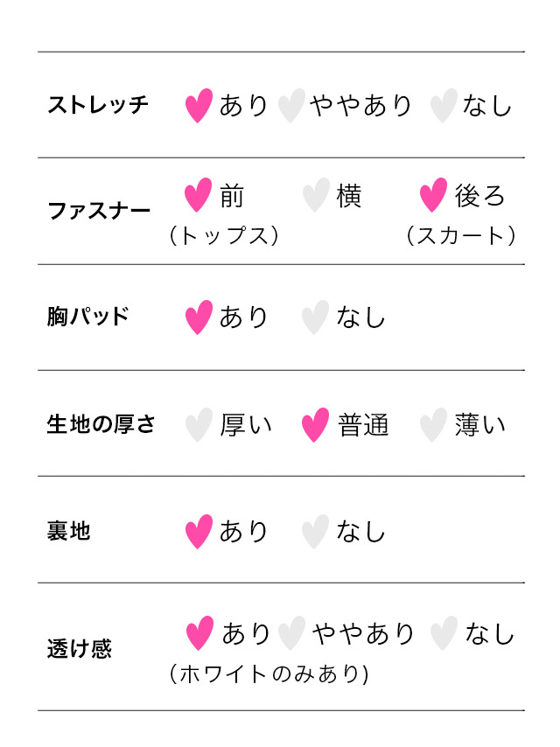Select gray heart for 生地の厚さ 厚い
This screenshot has width=560, height=747.
(x=199, y=425)
